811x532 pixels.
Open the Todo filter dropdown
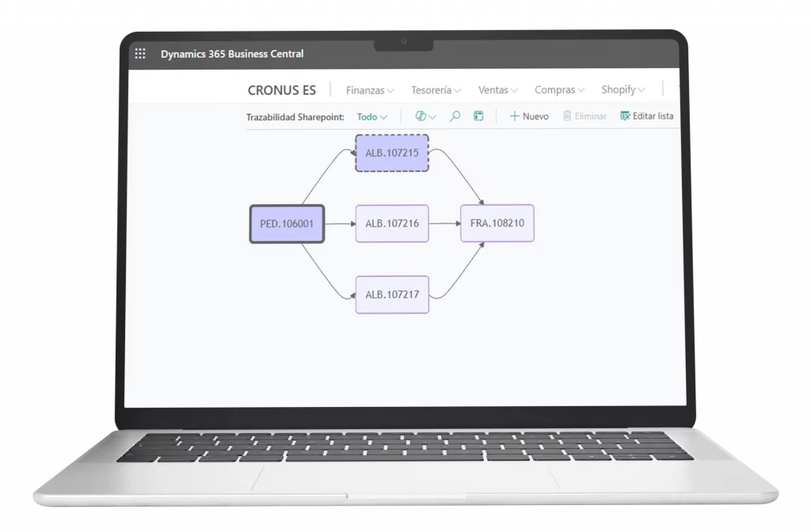[371, 116]
